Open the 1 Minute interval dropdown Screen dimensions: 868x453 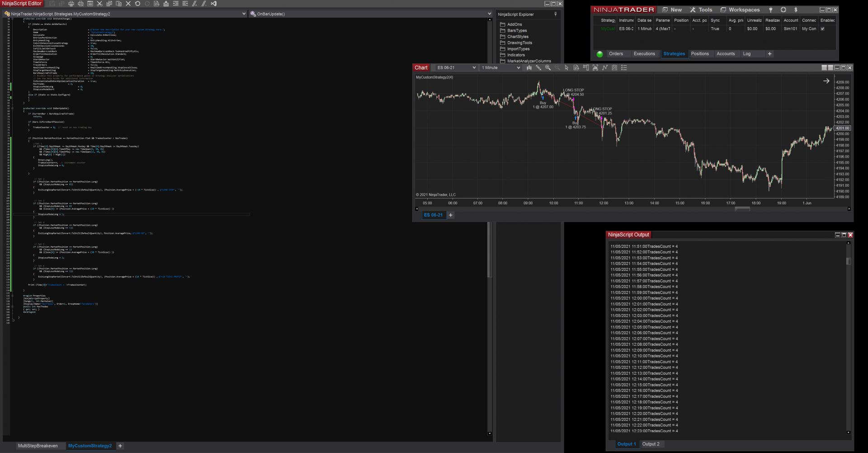pyautogui.click(x=501, y=68)
